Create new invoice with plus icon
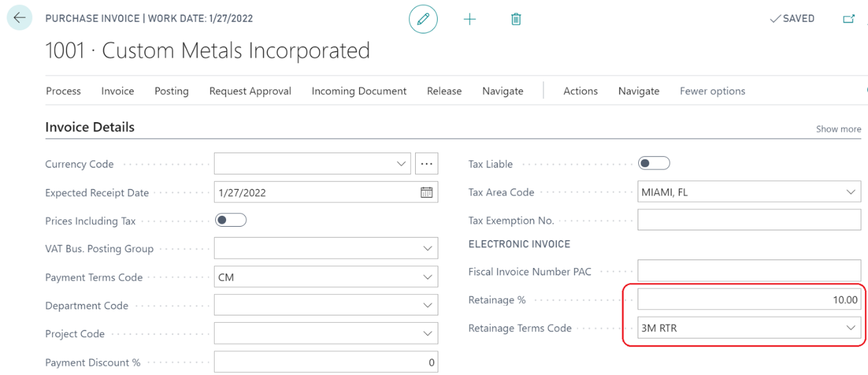Viewport: 868px width, 375px height. [x=470, y=19]
